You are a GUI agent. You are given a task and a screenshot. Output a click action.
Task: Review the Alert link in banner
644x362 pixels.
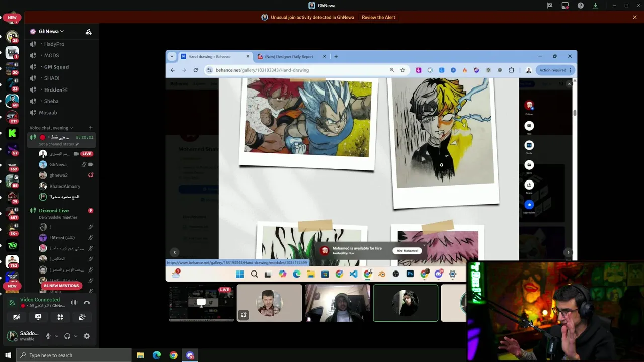click(378, 17)
